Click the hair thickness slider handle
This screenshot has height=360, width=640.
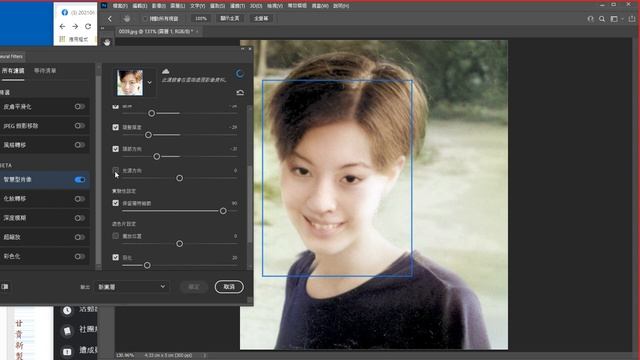point(149,135)
